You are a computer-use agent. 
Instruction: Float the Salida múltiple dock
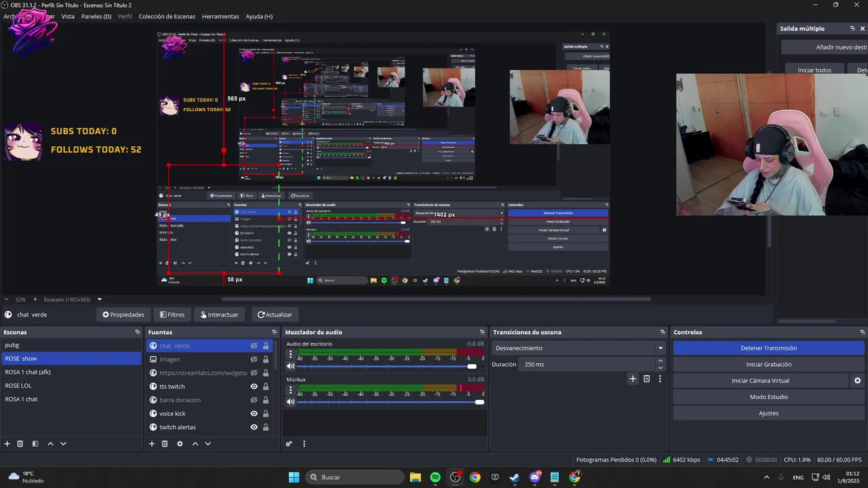(852, 28)
